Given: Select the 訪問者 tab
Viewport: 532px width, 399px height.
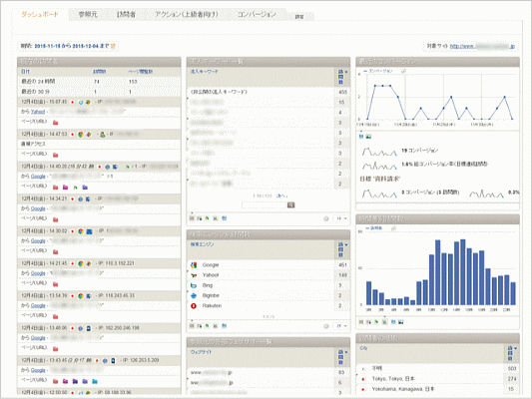Looking at the screenshot, I should pos(126,14).
